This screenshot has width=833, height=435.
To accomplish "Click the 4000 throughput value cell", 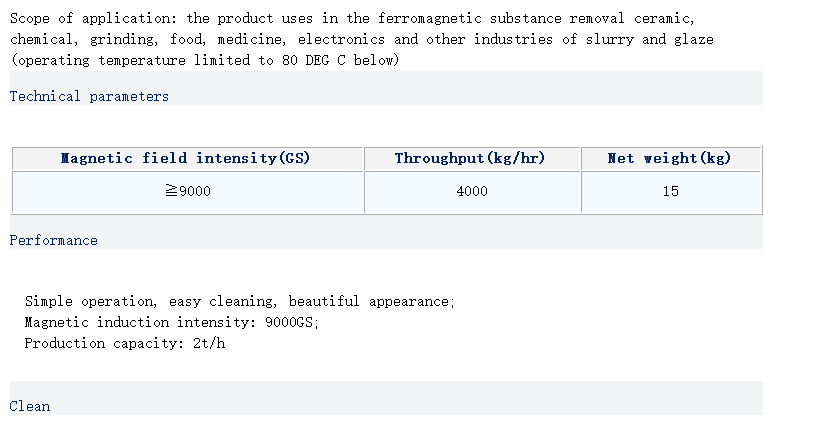I will tap(471, 191).
